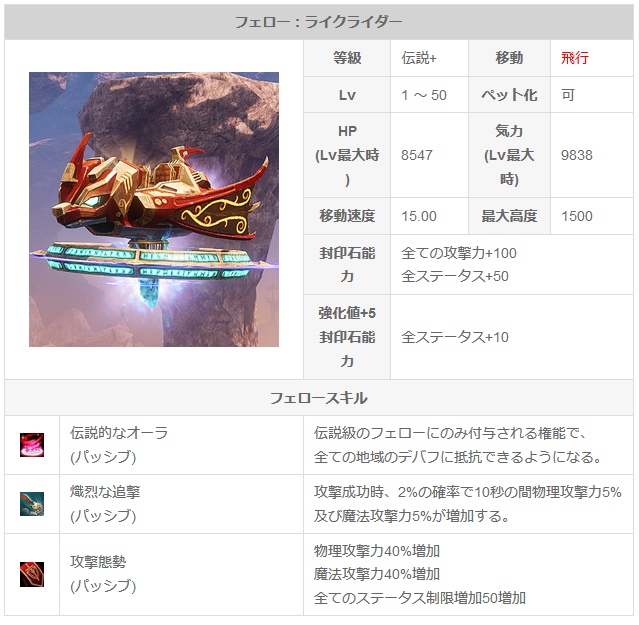Click the フェロー：ライクライダー title header

point(319,22)
